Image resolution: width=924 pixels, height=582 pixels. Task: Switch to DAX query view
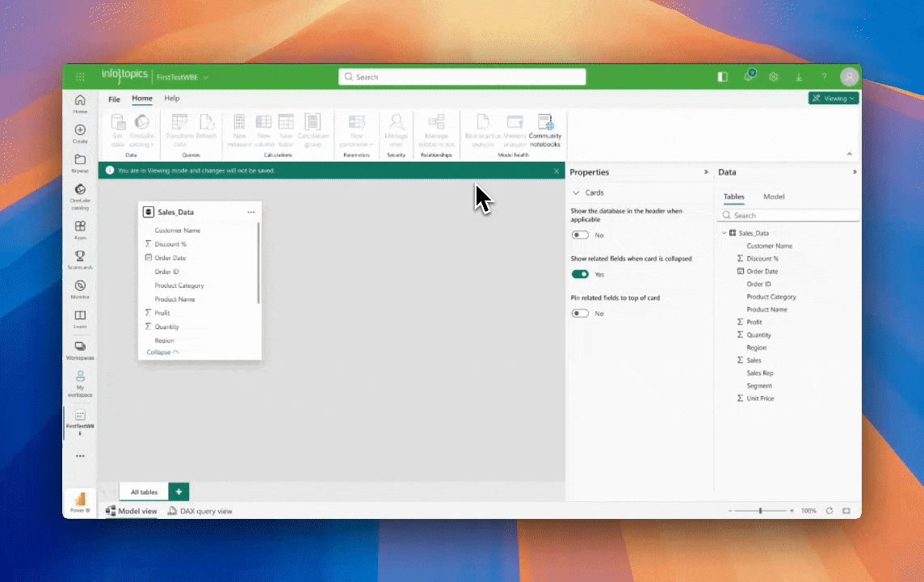(x=199, y=511)
